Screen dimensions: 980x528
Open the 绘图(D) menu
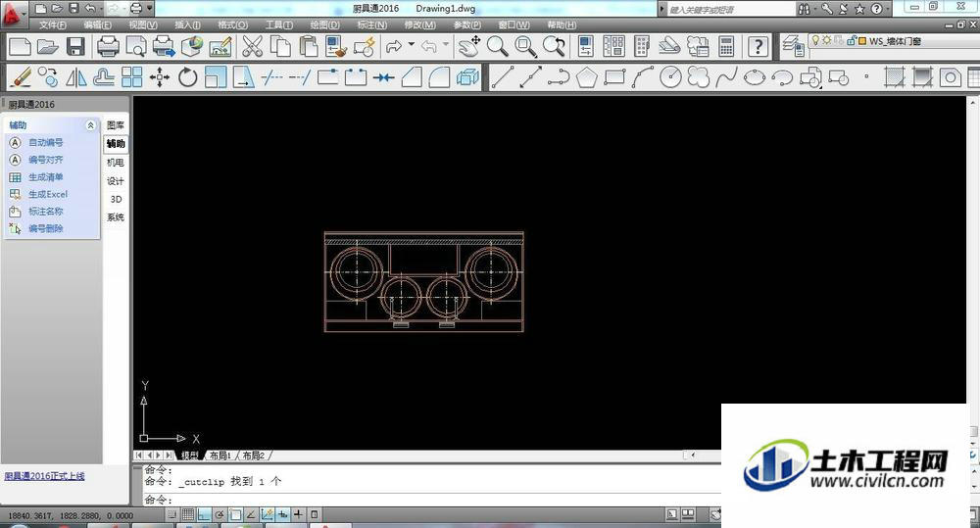(x=325, y=25)
